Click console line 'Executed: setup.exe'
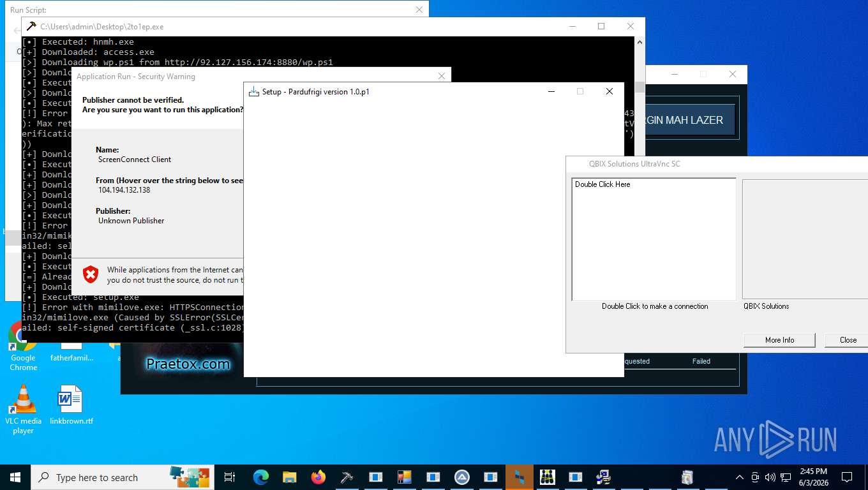The image size is (868, 490). click(x=80, y=297)
